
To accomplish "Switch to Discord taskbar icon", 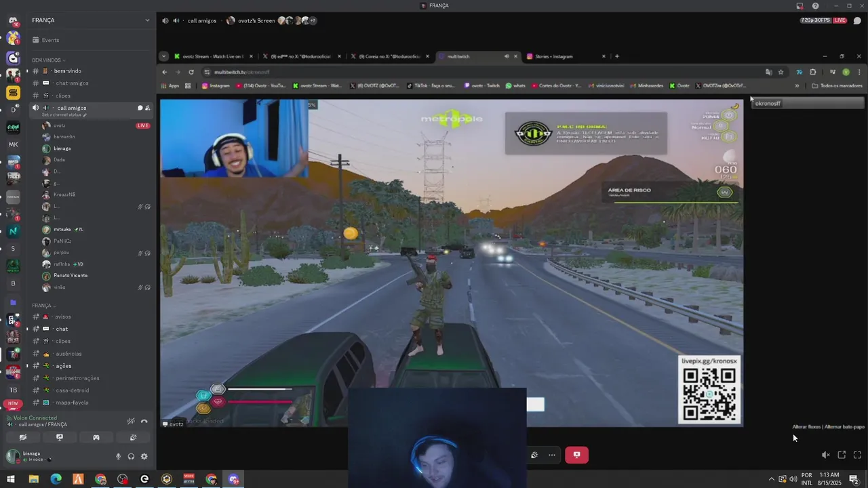I will click(233, 479).
